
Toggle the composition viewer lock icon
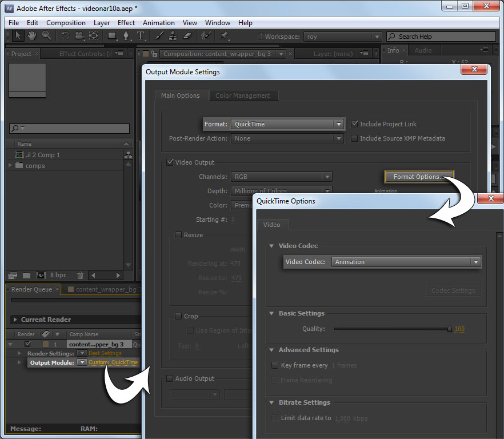pyautogui.click(x=154, y=54)
